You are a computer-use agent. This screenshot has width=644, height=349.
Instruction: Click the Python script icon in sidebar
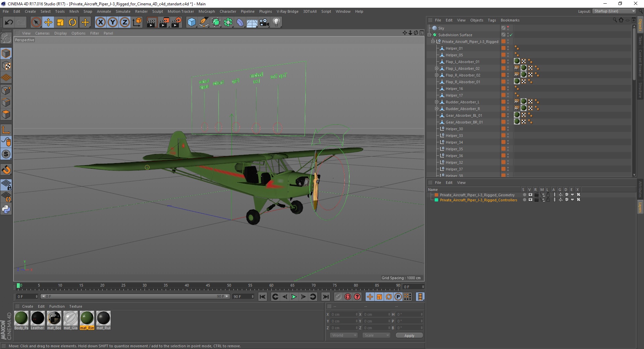point(6,209)
